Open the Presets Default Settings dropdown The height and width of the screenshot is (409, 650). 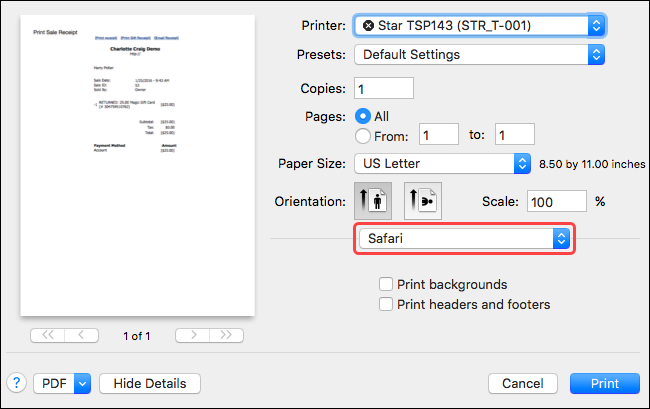480,55
